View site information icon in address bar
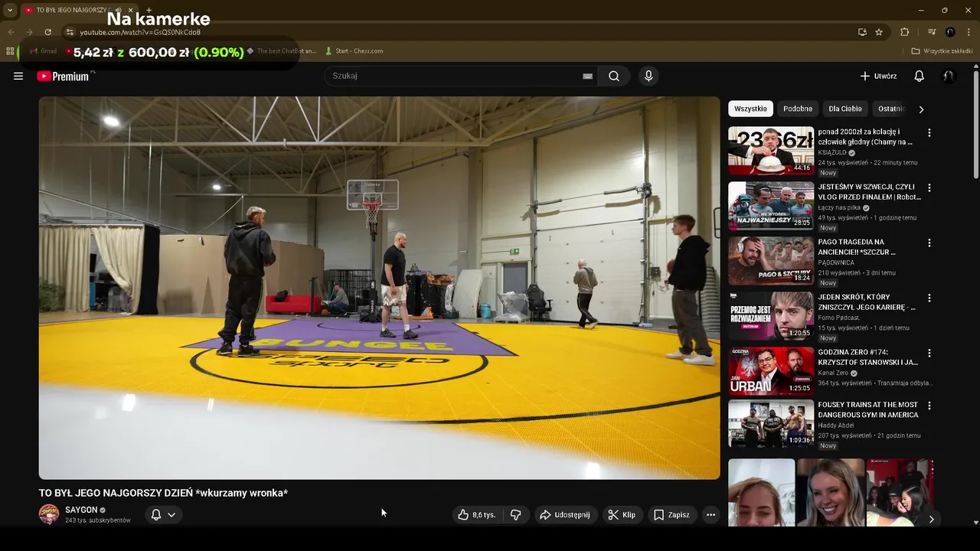 tap(70, 32)
